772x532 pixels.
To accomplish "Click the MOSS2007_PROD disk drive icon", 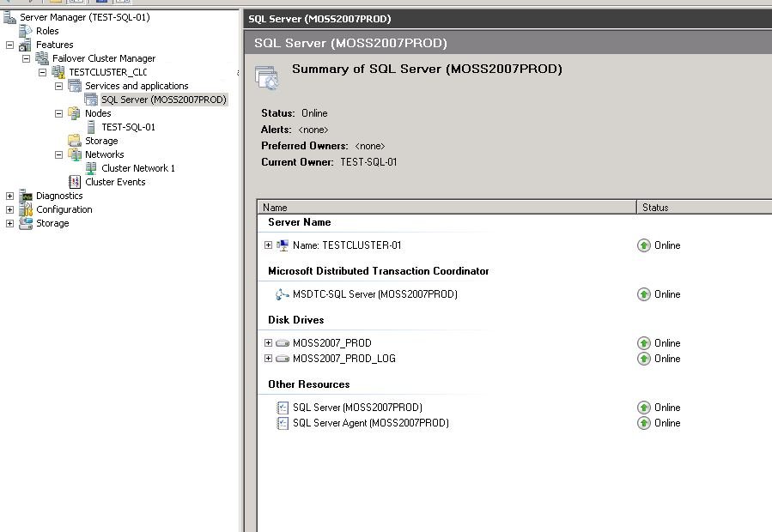I will pos(282,342).
